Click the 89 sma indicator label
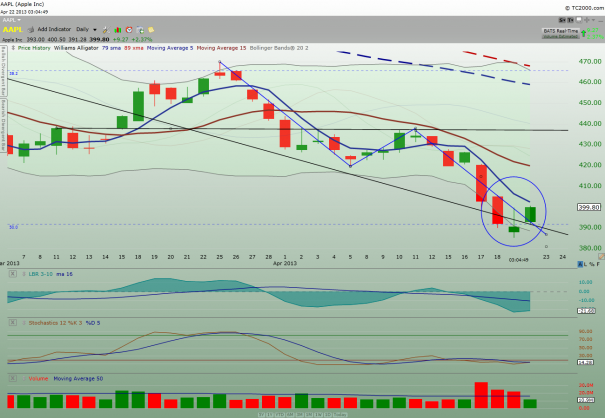605x418 pixels. click(134, 48)
